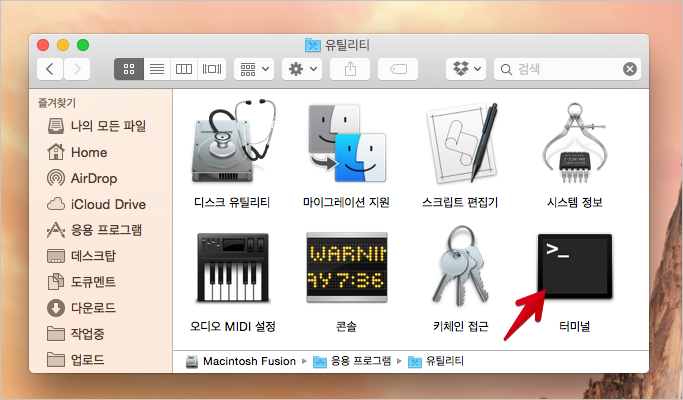Open the 키체인 접근 keys icon

click(x=460, y=265)
